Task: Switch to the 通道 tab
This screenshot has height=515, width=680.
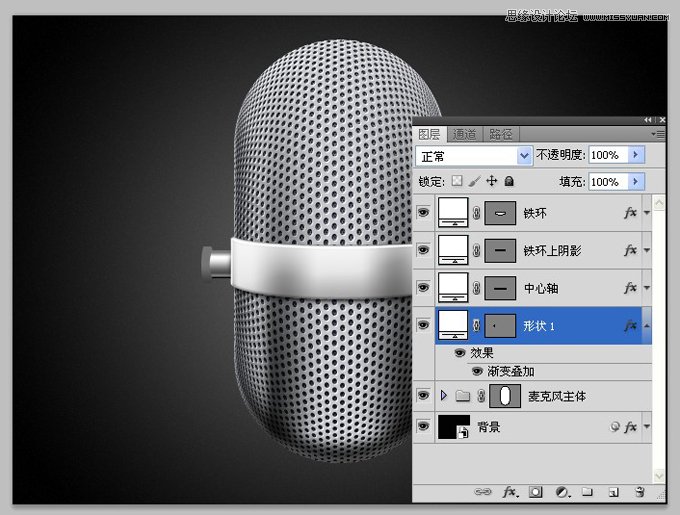Action: (464, 134)
